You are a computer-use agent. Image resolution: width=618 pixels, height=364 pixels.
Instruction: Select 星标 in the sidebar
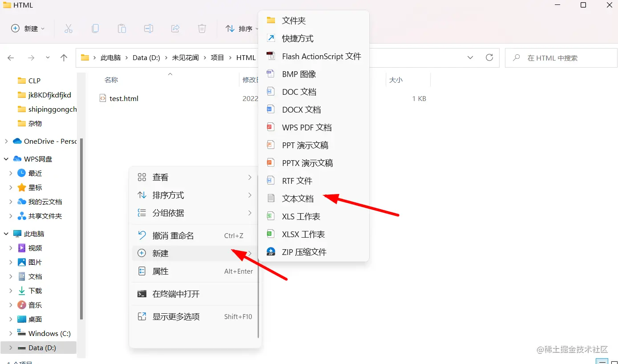coord(30,187)
